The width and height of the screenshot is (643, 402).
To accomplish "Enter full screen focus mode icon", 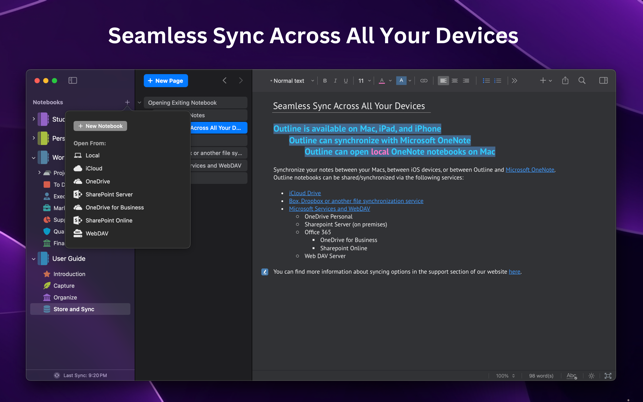I will click(x=608, y=376).
